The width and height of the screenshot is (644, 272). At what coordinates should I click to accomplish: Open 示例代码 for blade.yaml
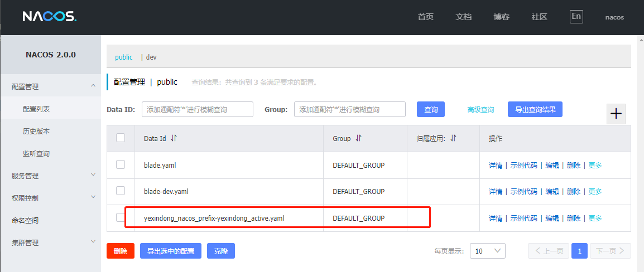(523, 166)
